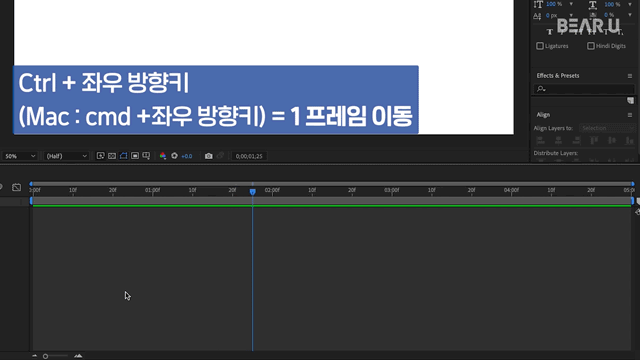Open the horizontal scale percentage dropdown arrow

(x=630, y=4)
